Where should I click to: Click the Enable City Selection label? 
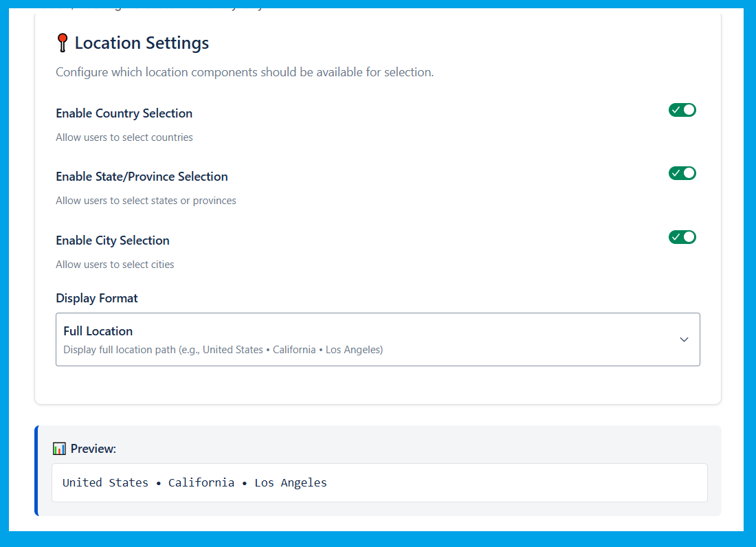coord(113,241)
